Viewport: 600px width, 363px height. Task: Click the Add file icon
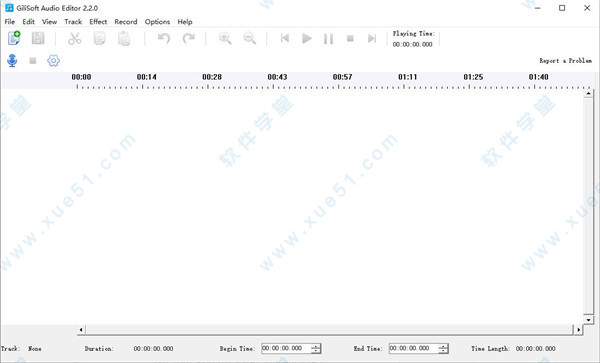tap(14, 38)
